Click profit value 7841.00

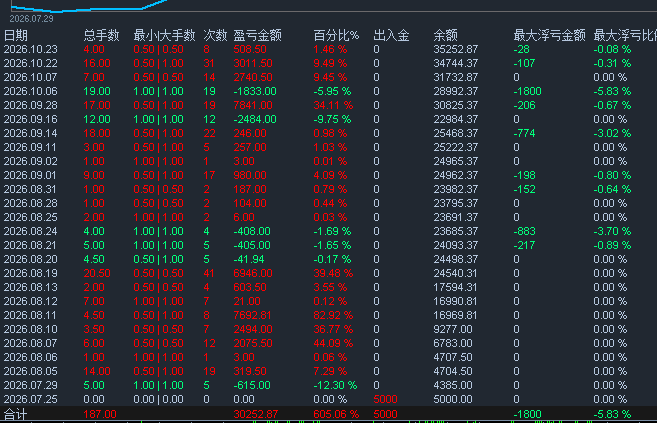[253, 106]
